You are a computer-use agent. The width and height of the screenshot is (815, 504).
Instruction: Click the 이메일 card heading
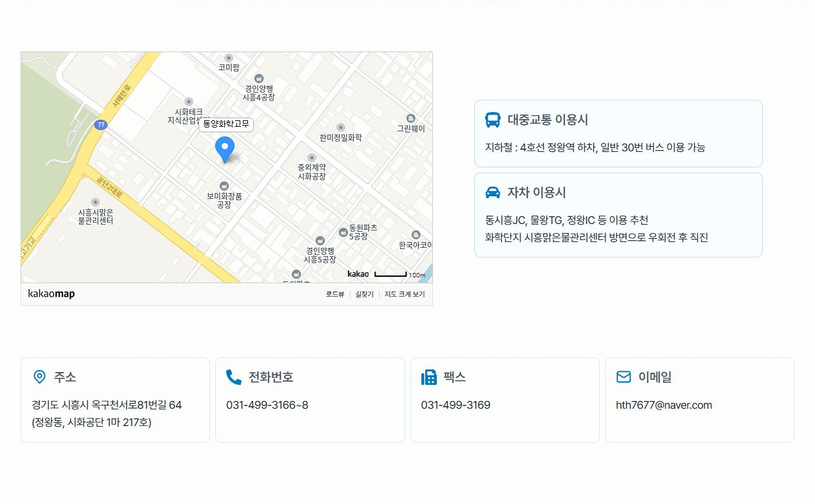[x=655, y=377]
